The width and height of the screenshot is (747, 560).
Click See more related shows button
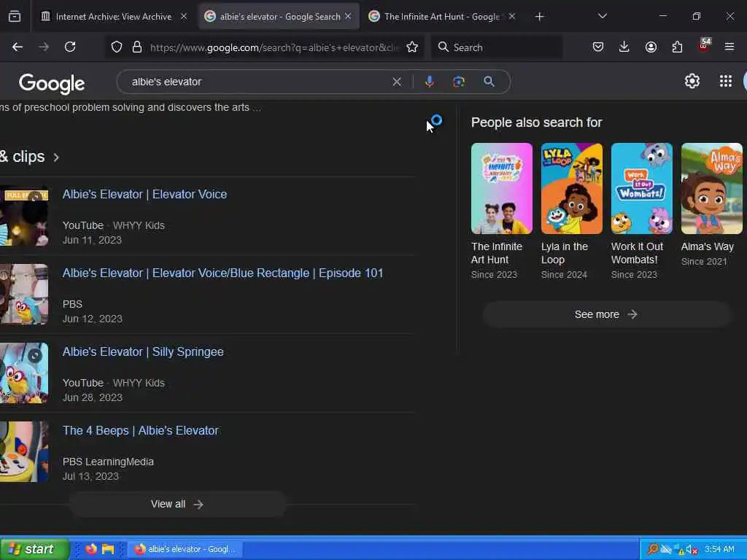606,314
